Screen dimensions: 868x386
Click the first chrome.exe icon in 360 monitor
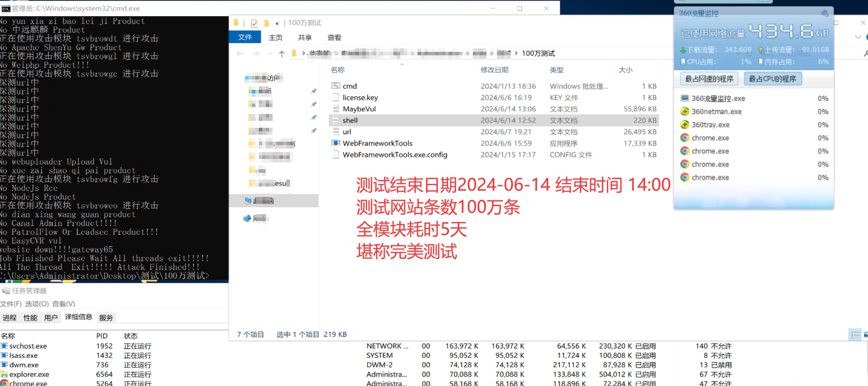(684, 138)
